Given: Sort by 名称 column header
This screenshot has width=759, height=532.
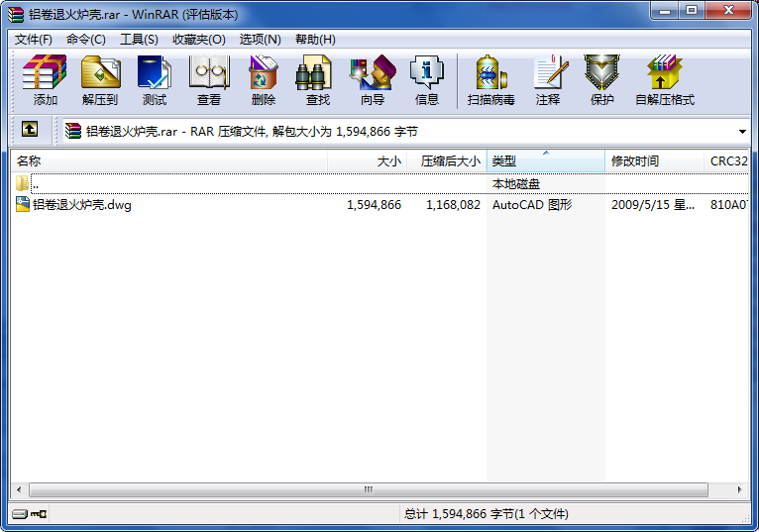Looking at the screenshot, I should (x=168, y=161).
